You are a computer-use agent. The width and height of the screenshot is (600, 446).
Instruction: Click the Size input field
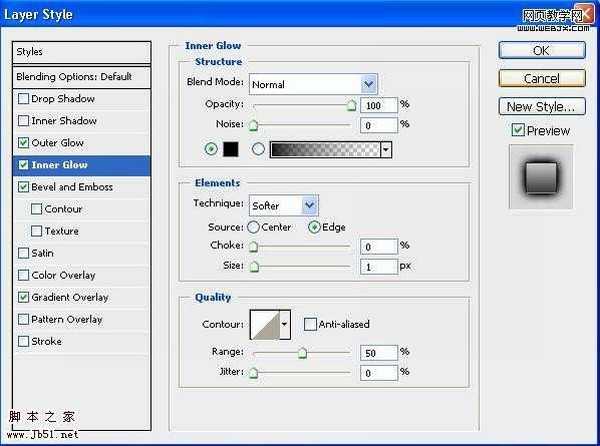click(378, 267)
